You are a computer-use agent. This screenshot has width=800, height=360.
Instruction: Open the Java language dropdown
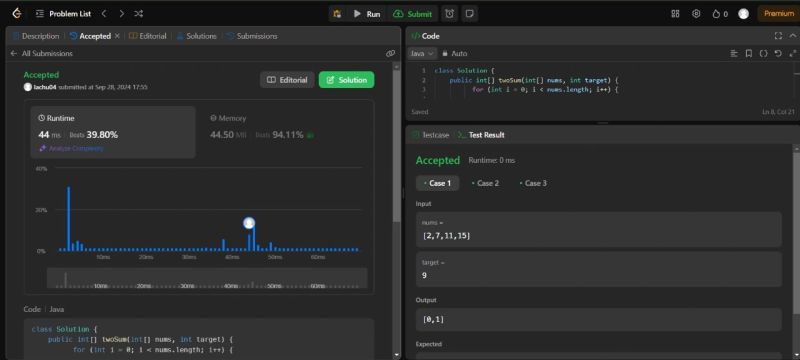click(x=422, y=53)
